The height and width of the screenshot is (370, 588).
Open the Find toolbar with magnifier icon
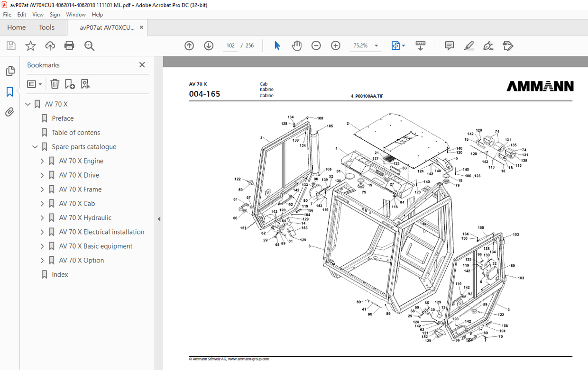pyautogui.click(x=89, y=45)
